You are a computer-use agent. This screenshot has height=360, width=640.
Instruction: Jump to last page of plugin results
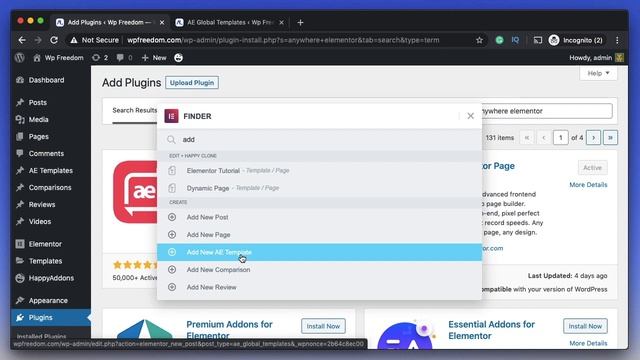[x=610, y=138]
